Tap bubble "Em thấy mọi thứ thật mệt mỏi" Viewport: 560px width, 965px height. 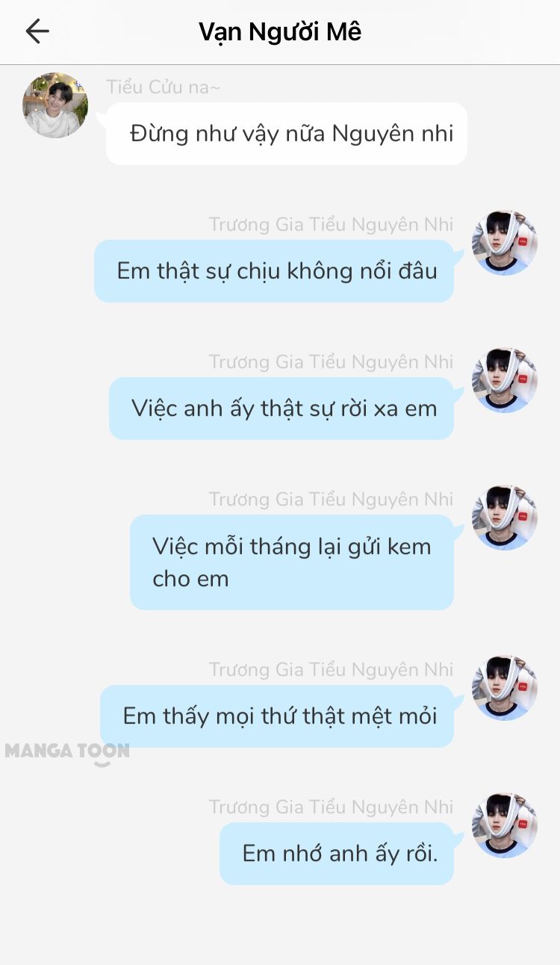click(x=277, y=716)
